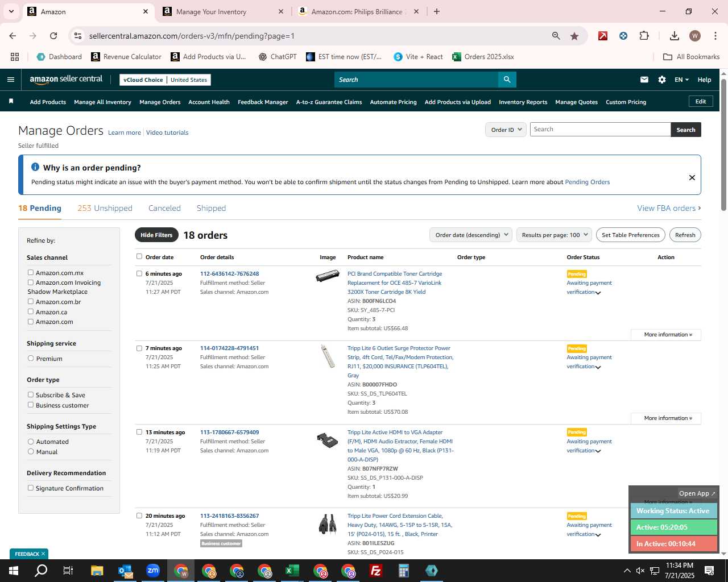Open the EN language dropdown

click(681, 80)
